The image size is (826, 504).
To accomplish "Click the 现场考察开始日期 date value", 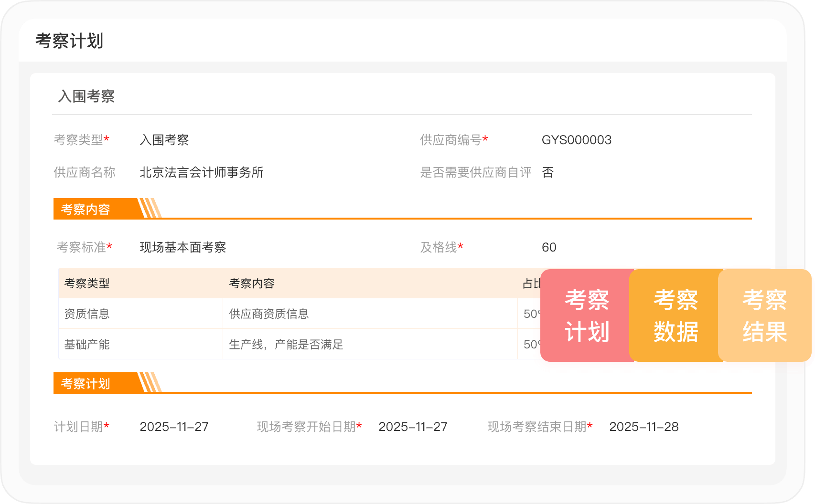I will (x=413, y=427).
